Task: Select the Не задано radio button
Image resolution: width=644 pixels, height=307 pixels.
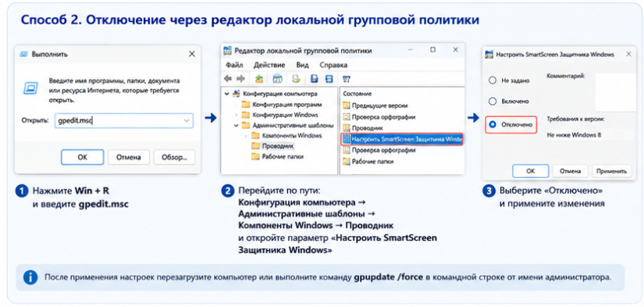Action: [492, 80]
